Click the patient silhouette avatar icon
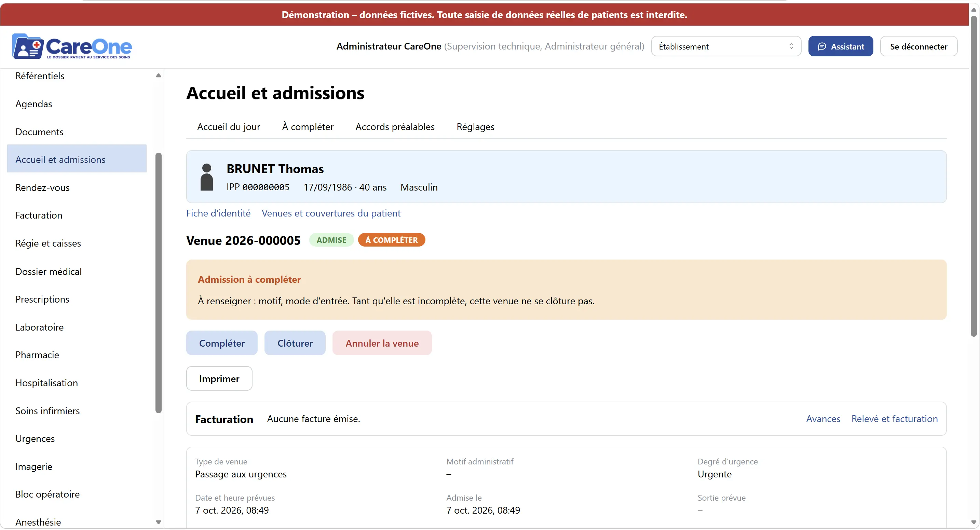Screen dimensions: 980x530 207,177
